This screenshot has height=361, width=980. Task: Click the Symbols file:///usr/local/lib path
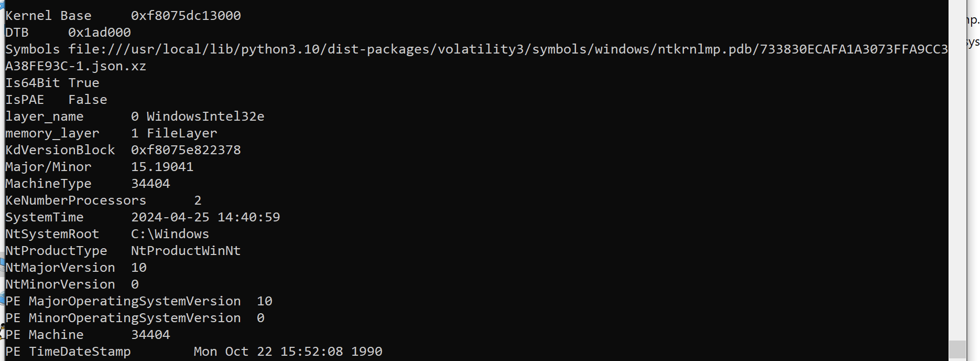click(x=508, y=49)
